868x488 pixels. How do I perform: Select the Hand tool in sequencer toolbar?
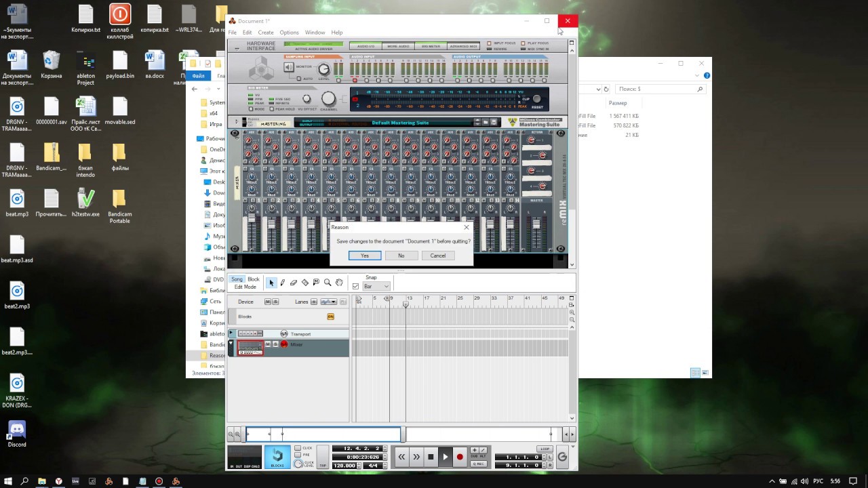click(x=339, y=283)
